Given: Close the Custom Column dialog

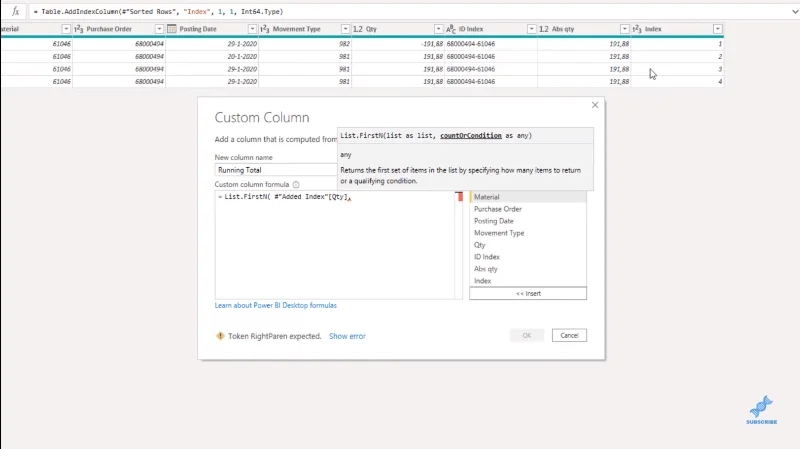Looking at the screenshot, I should pyautogui.click(x=595, y=105).
